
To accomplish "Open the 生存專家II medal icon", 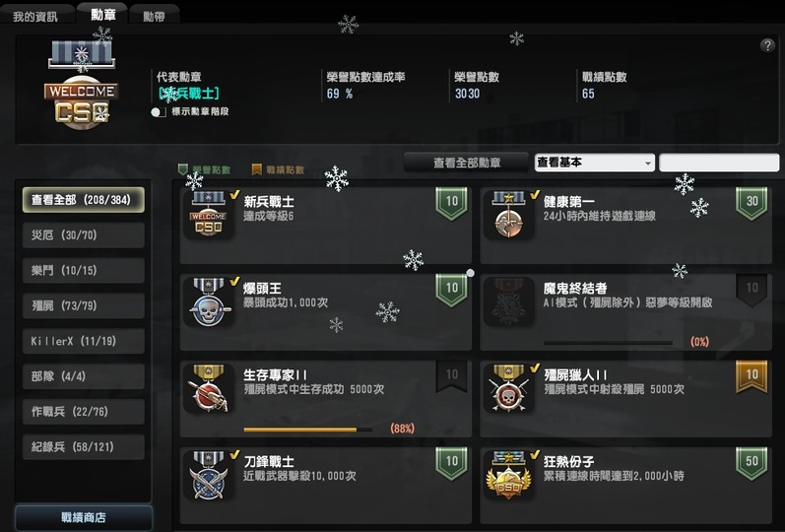I will point(208,389).
